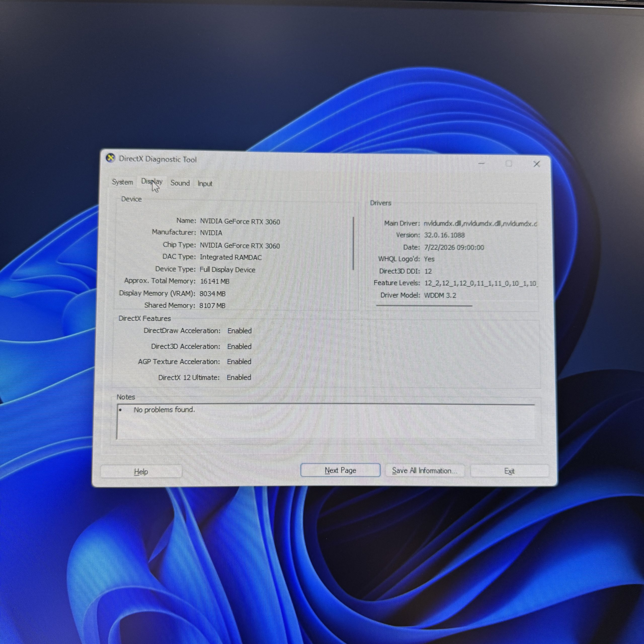This screenshot has width=644, height=644.
Task: Click 'No problems found.' note
Action: coord(164,410)
